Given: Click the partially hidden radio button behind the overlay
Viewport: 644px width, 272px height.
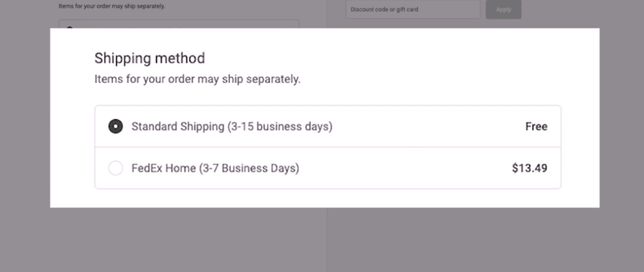Looking at the screenshot, I should [x=70, y=27].
